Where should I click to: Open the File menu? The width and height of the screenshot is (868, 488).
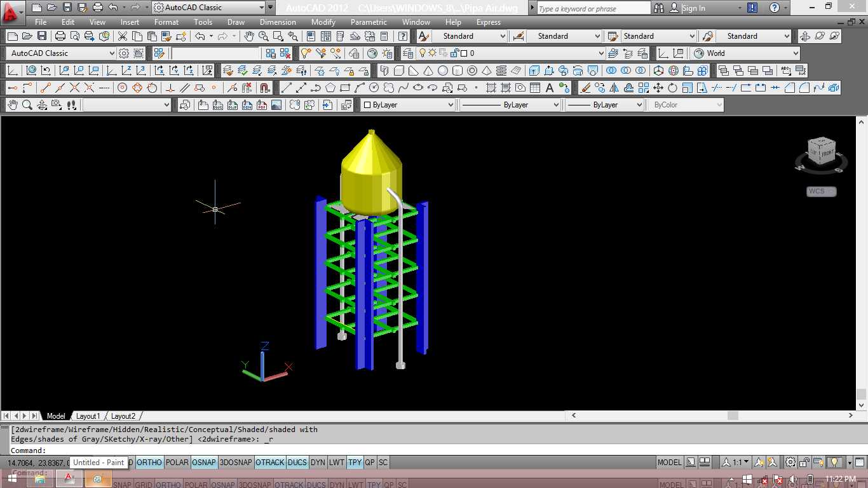(41, 22)
